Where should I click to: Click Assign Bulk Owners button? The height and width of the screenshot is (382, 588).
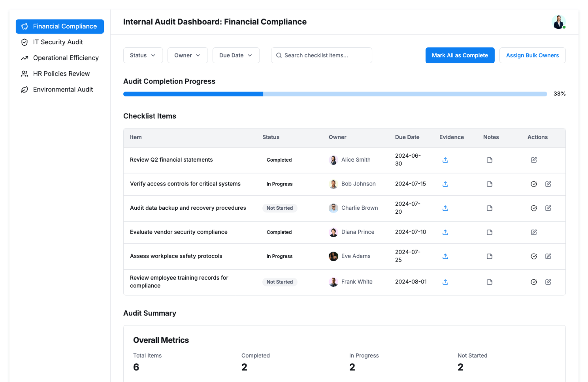(x=532, y=55)
